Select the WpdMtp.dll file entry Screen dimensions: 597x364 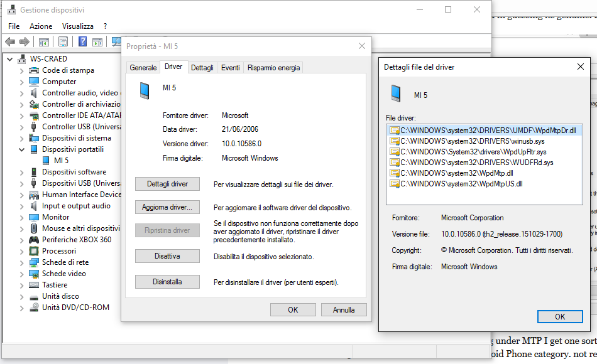point(451,173)
